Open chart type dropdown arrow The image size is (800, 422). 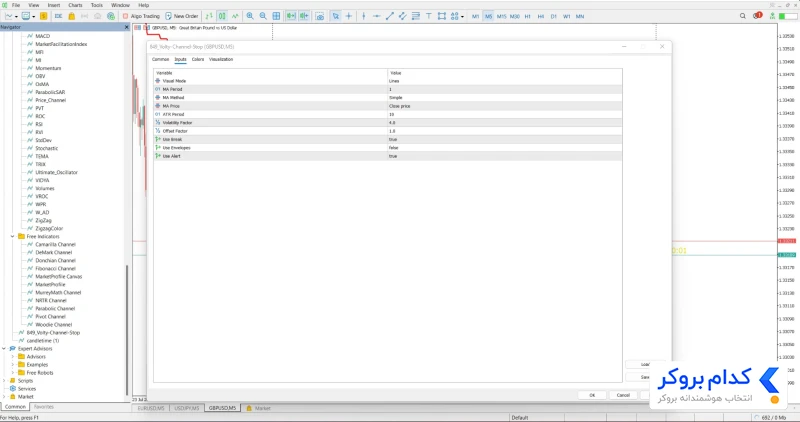coord(16,16)
